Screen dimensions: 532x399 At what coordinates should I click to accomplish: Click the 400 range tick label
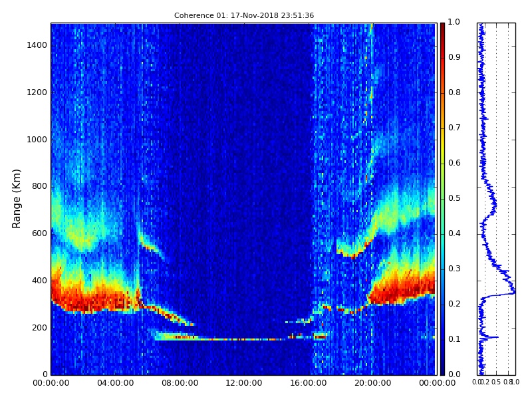(40, 281)
